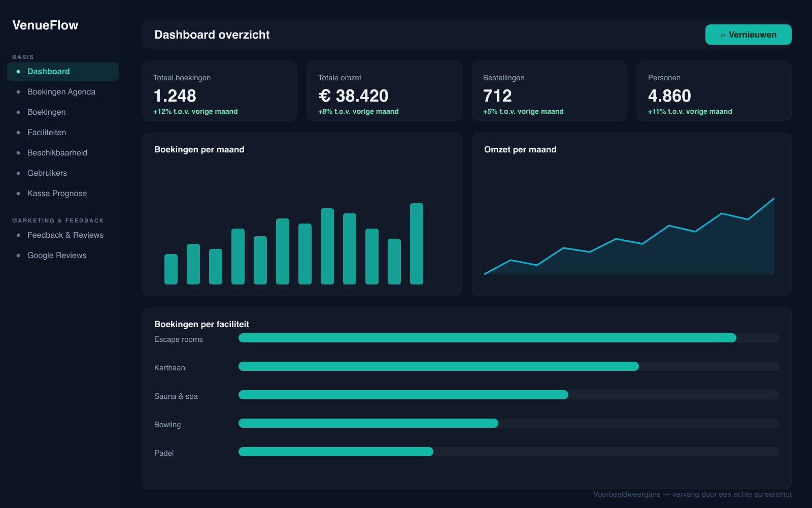
Task: Click the Vernieuwen refresh button
Action: 748,35
